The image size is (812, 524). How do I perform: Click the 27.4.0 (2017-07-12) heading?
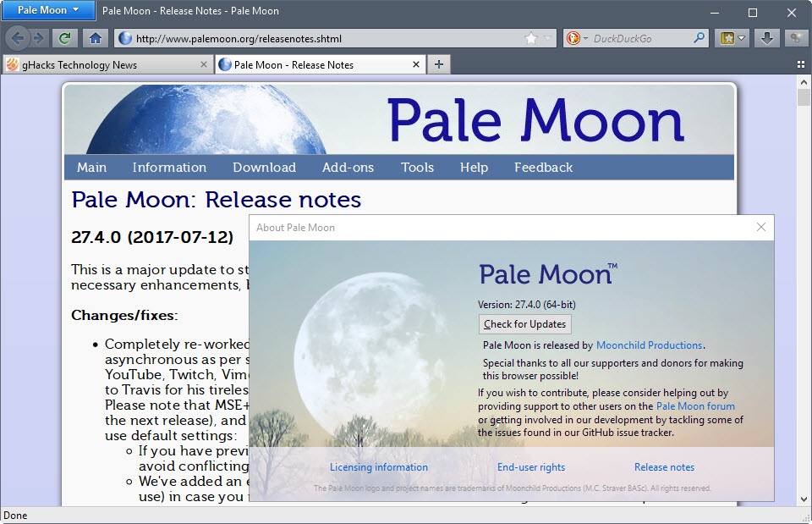(152, 237)
